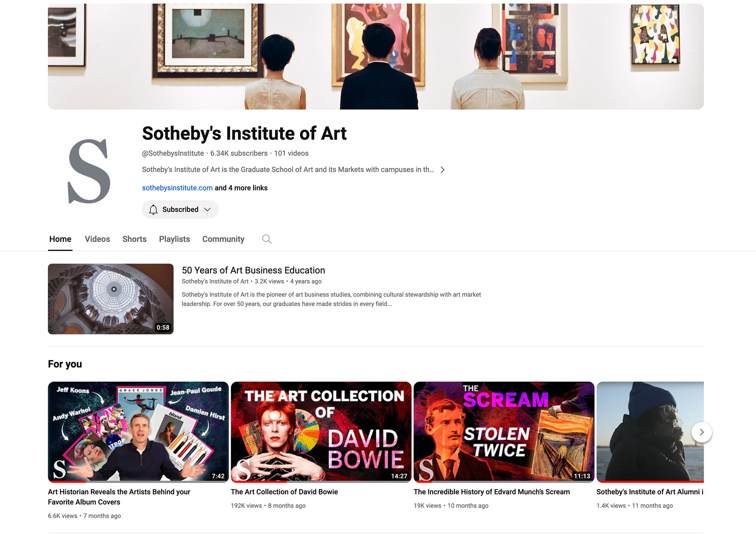Screen dimensions: 756x542
Task: Click 'and 4 more links'
Action: tap(241, 188)
